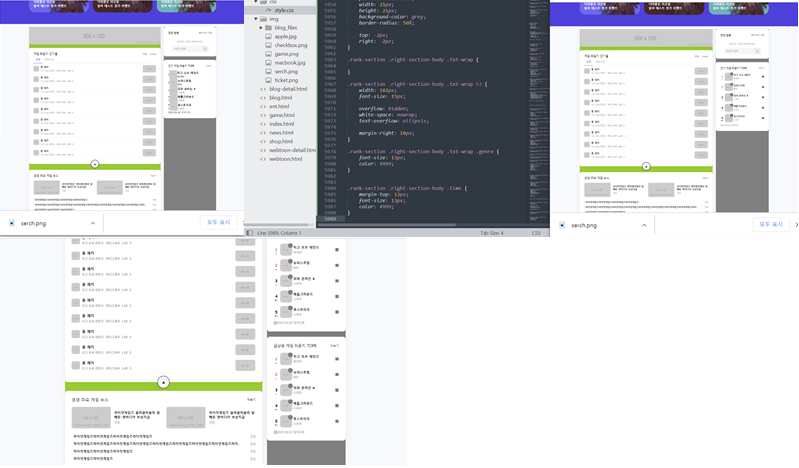
Task: Click right '모두 표시' show all button
Action: 770,225
